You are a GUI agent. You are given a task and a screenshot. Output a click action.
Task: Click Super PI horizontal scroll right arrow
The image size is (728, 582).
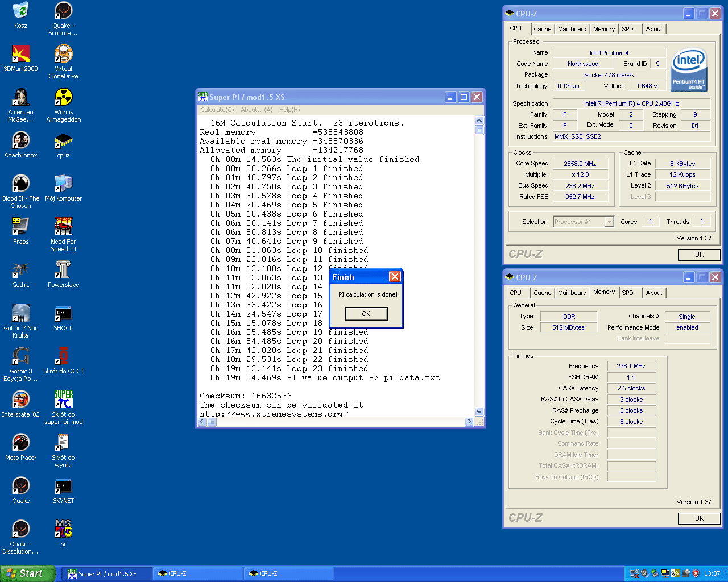click(x=469, y=422)
